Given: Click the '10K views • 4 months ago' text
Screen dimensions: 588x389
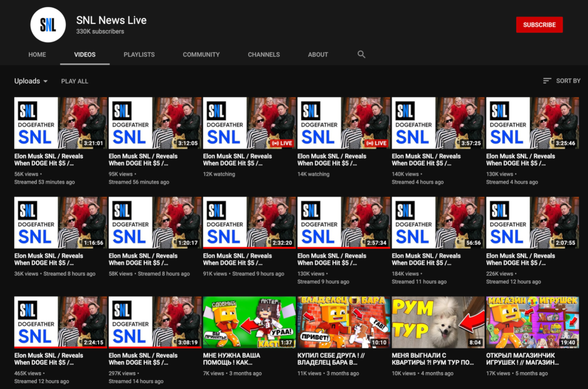Looking at the screenshot, I should [423, 374].
